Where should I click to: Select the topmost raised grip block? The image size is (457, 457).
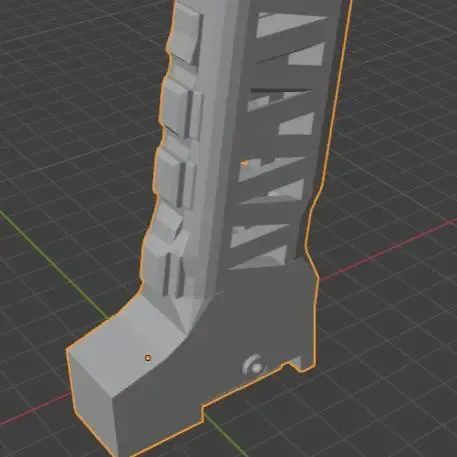184,32
